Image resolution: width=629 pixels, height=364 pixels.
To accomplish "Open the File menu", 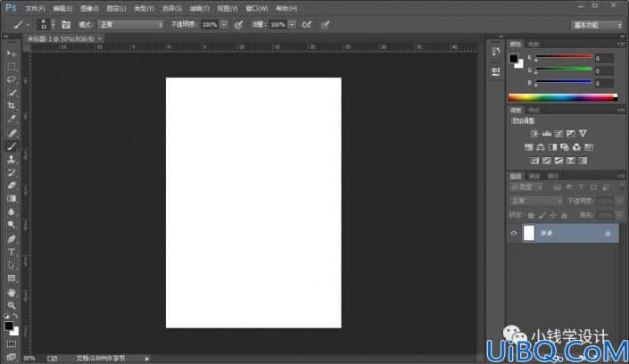I will point(35,8).
